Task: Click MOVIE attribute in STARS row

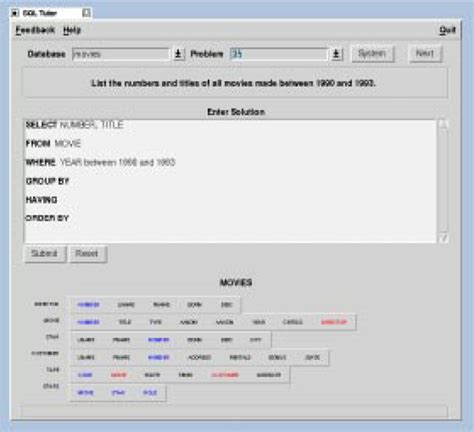Action: (x=85, y=393)
